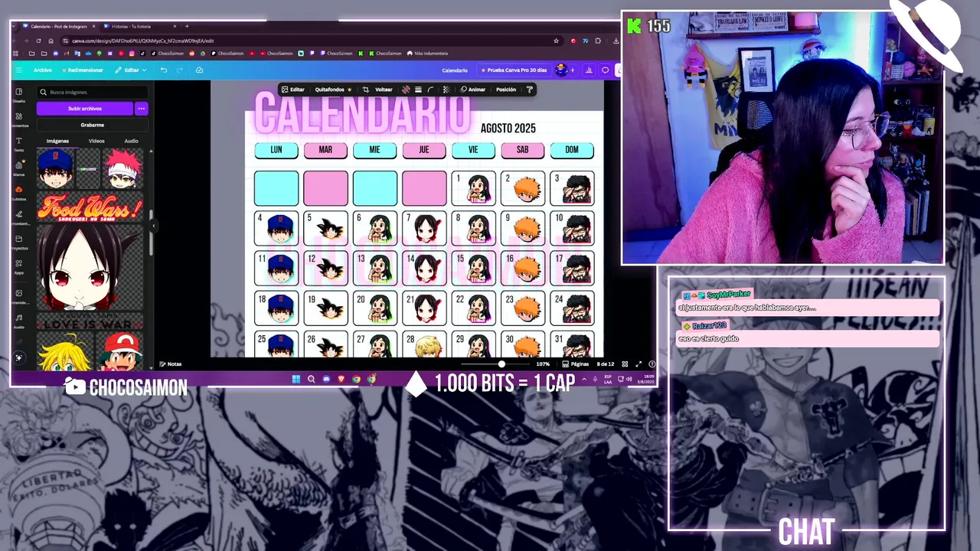The height and width of the screenshot is (551, 980).
Task: Click Prueba Canva Pro 30 días
Action: (514, 70)
